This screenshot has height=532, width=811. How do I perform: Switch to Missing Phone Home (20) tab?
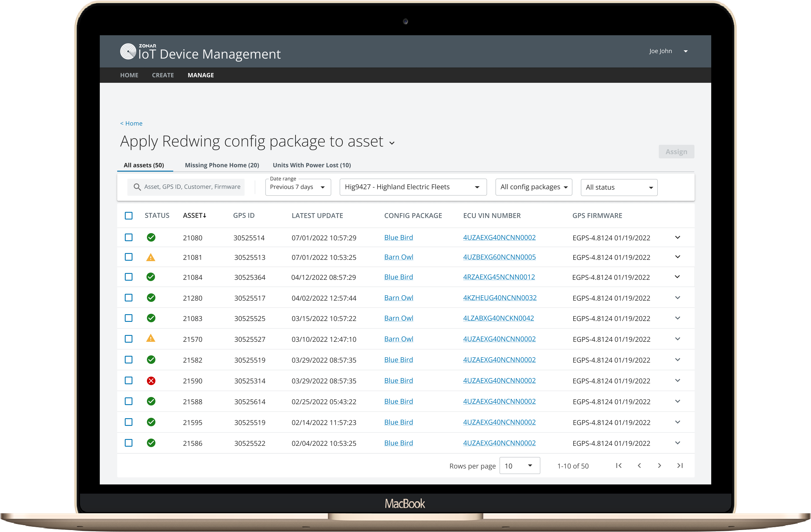click(222, 165)
